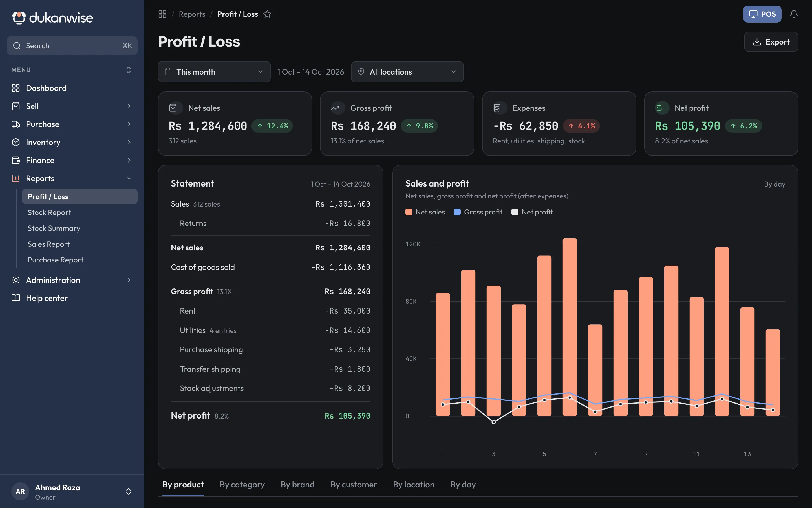
Task: Switch to the By location tab
Action: (x=414, y=485)
